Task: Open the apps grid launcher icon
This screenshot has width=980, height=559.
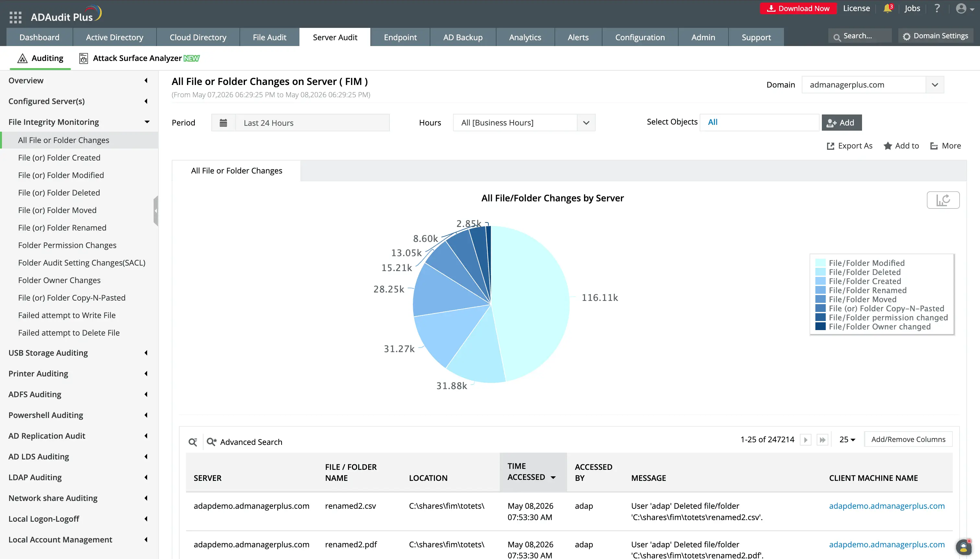Action: click(x=15, y=17)
